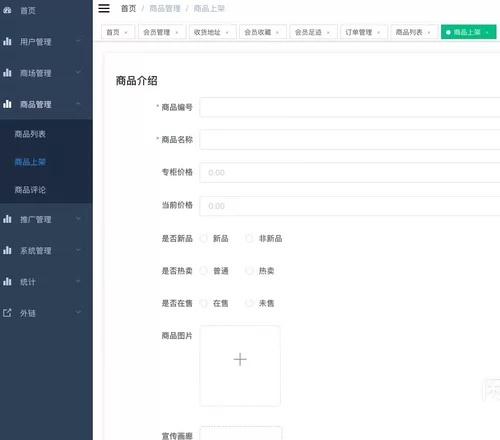Click the chart icon next to 用户管理
The height and width of the screenshot is (440, 500).
(x=7, y=41)
